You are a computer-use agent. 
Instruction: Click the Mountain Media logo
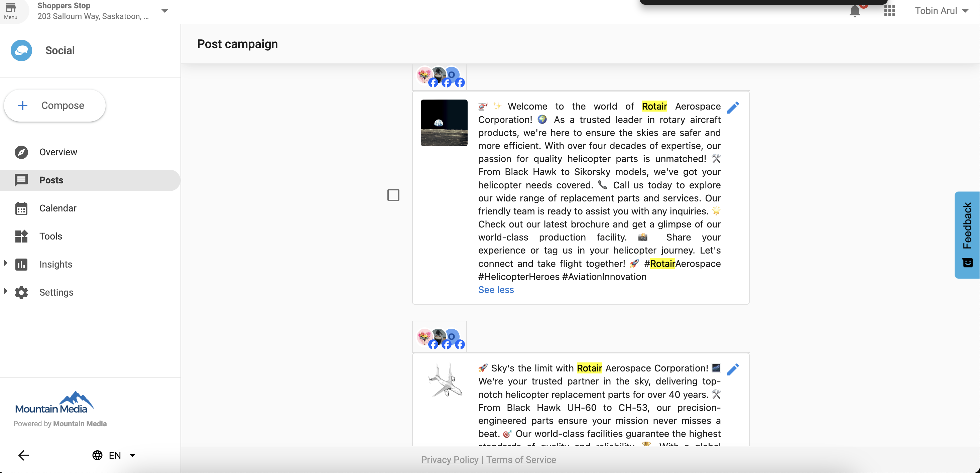[x=54, y=402]
